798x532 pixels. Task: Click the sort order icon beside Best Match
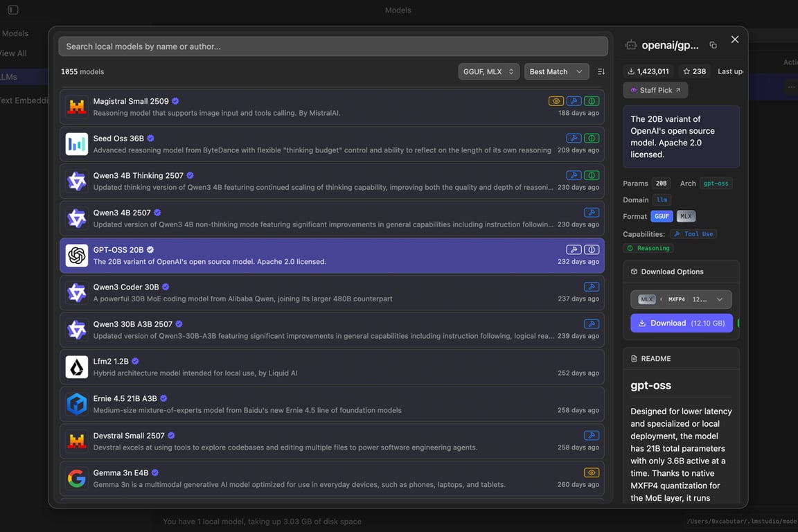(601, 72)
